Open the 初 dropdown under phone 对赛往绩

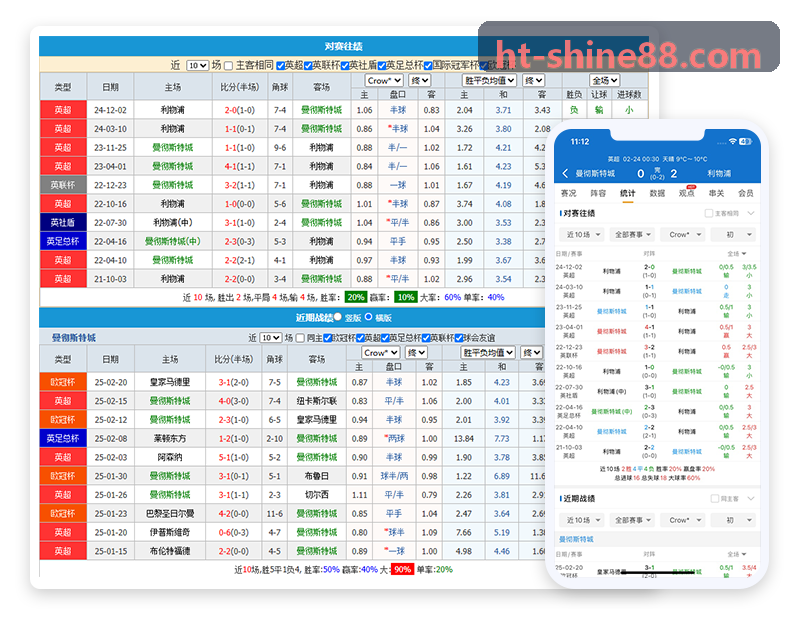click(x=734, y=235)
